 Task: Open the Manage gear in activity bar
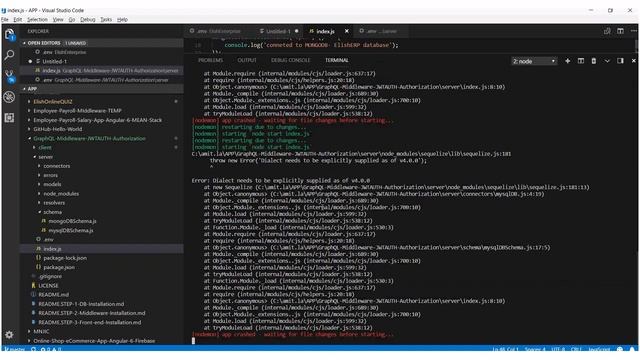[x=9, y=335]
